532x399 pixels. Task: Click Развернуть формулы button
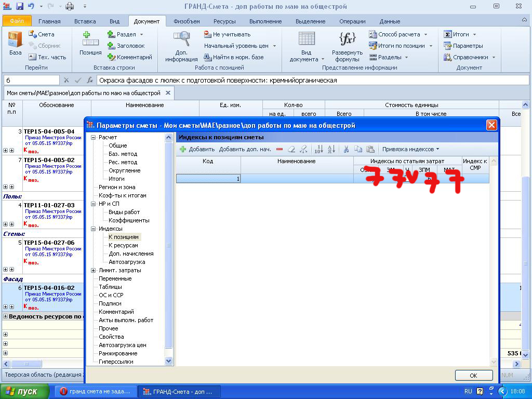click(x=347, y=46)
